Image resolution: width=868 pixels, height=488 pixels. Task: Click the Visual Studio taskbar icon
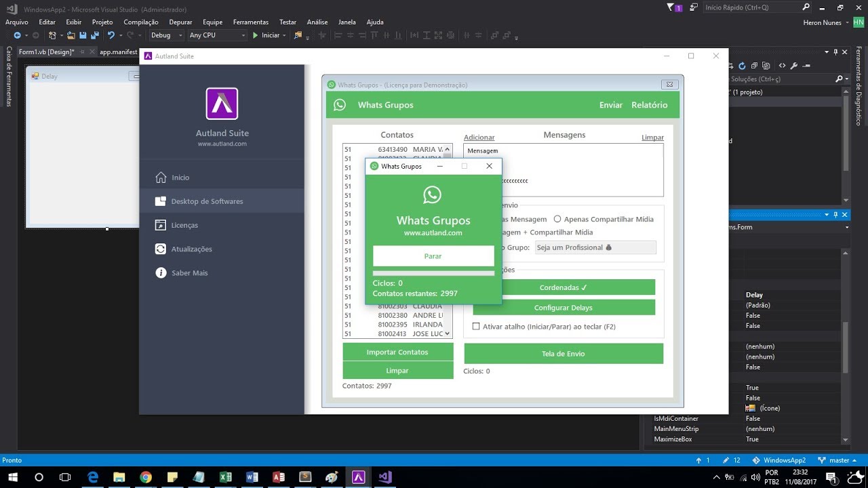(385, 477)
